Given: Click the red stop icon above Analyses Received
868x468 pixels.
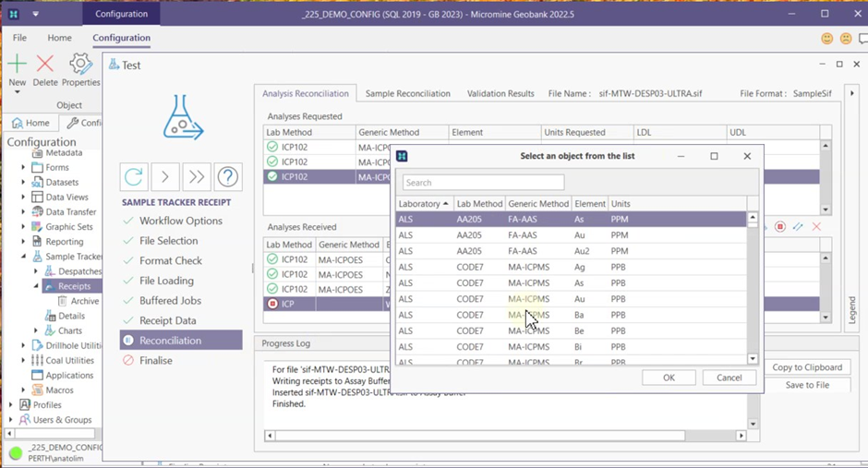Looking at the screenshot, I should tap(780, 227).
